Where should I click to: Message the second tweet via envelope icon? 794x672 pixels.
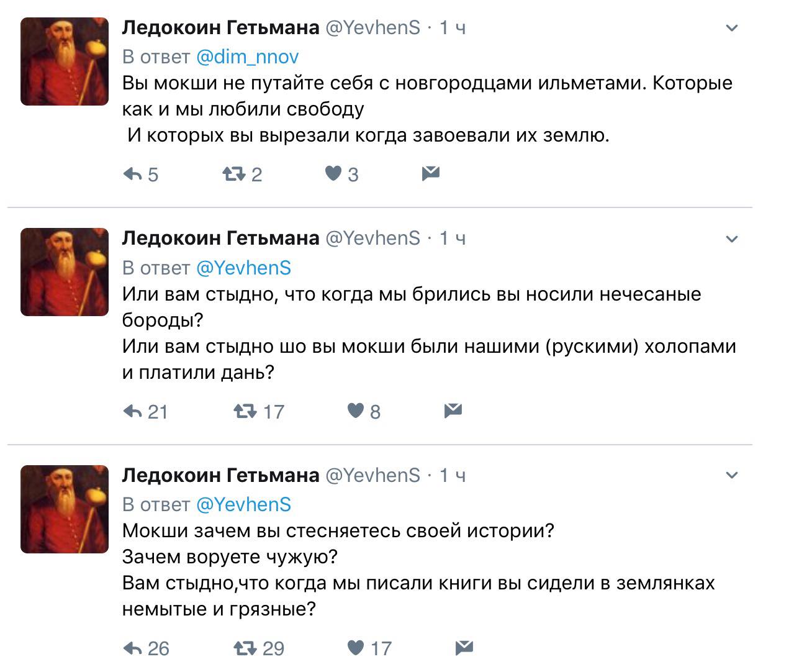(453, 411)
